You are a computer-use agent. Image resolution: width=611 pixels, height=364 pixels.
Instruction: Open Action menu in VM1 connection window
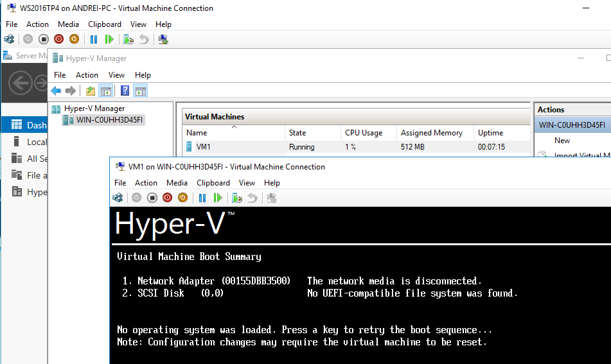[146, 182]
